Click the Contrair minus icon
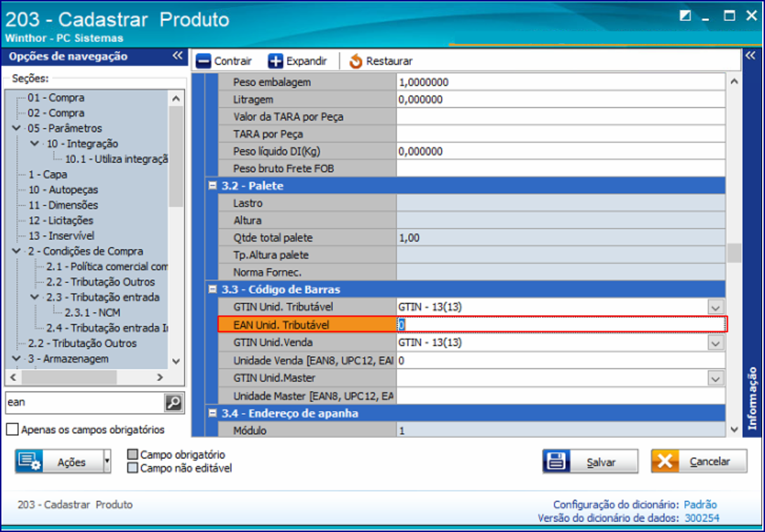Screen dimensions: 765x532 [x=204, y=62]
